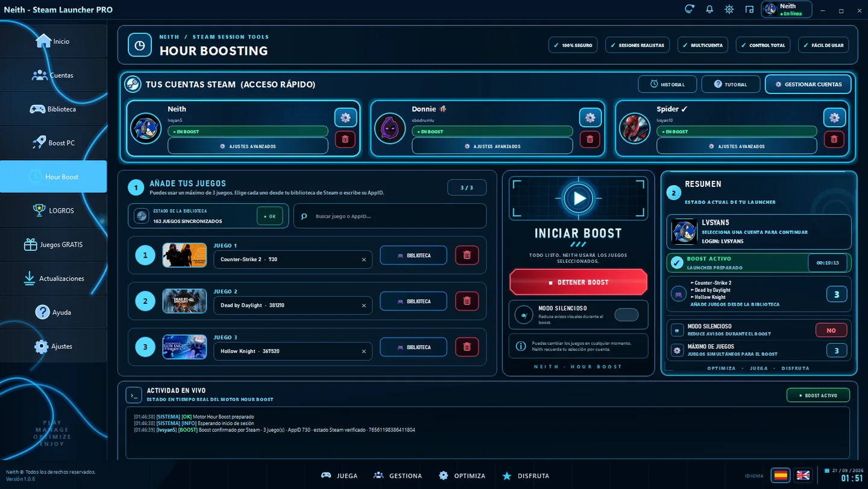Screen dimensions: 868x489
Task: Click the BOOST ACTIVO status badge
Action: (818, 396)
